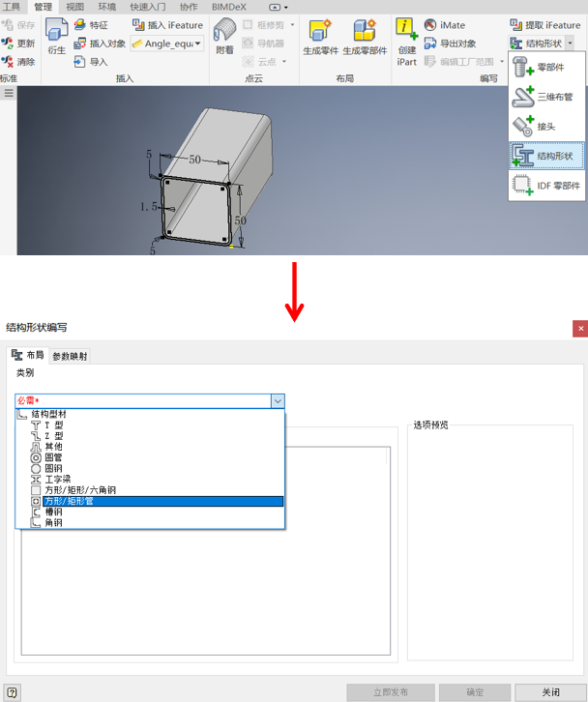
Task: Select the 工具 ribbon tab
Action: point(12,7)
